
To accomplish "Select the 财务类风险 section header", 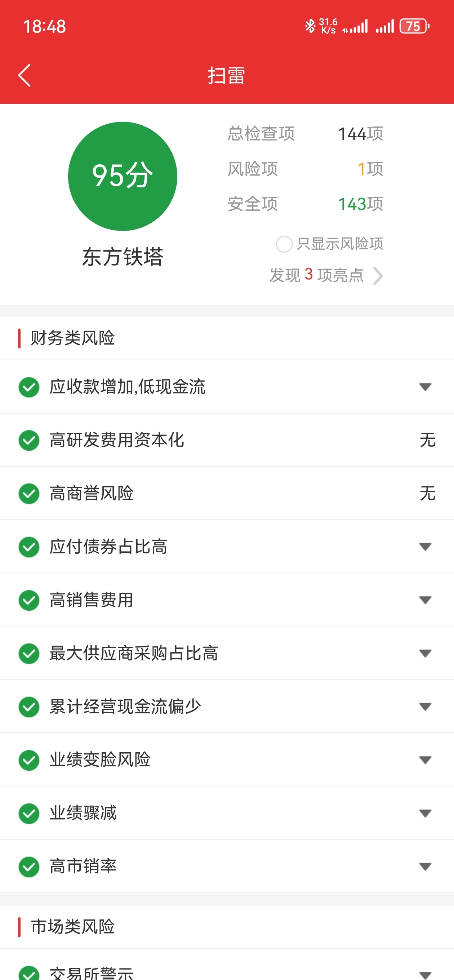I will [x=73, y=338].
